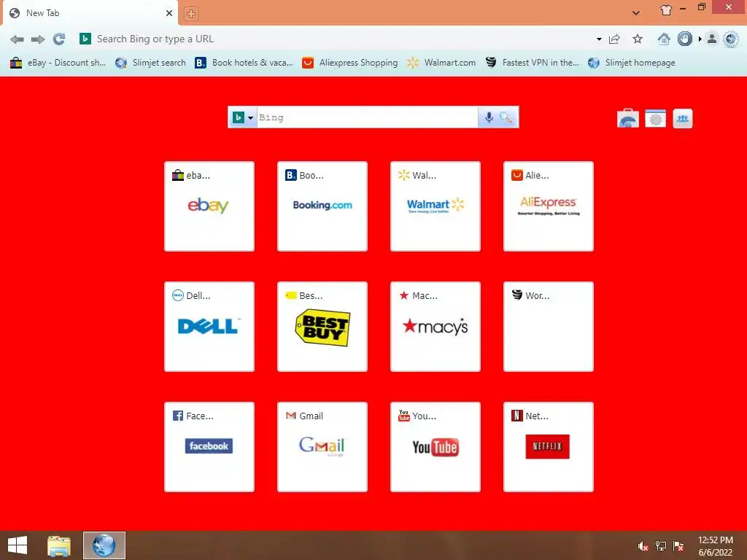Viewport: 747px width, 560px height.
Task: Open eBay - Discount sh... bookmark
Action: click(58, 63)
